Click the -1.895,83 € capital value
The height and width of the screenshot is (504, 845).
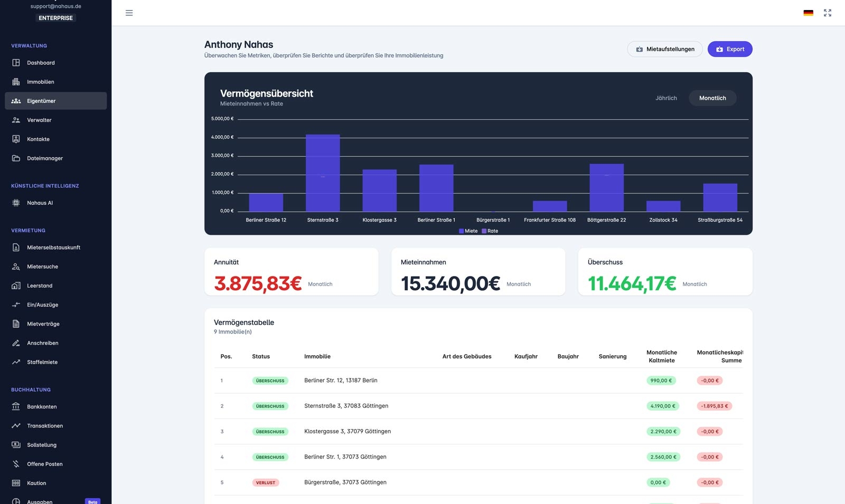click(715, 406)
